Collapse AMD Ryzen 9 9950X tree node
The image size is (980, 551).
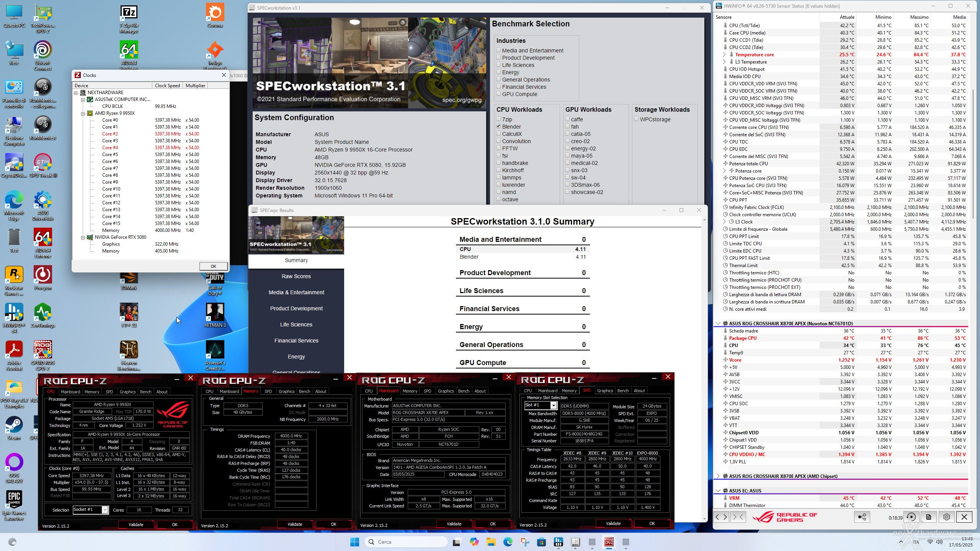point(83,113)
